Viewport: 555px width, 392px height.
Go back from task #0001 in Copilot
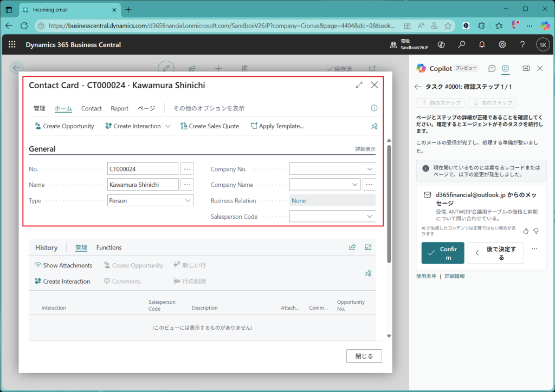click(418, 87)
